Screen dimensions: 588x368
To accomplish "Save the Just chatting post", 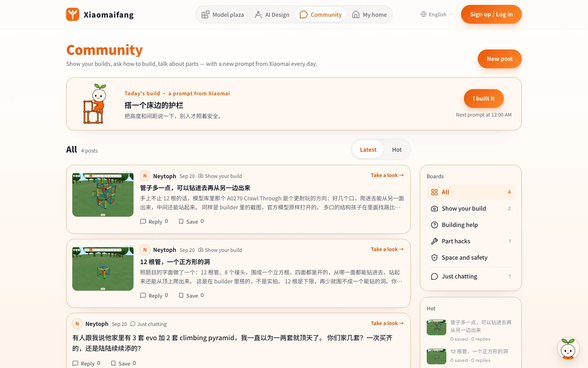I will tap(123, 364).
